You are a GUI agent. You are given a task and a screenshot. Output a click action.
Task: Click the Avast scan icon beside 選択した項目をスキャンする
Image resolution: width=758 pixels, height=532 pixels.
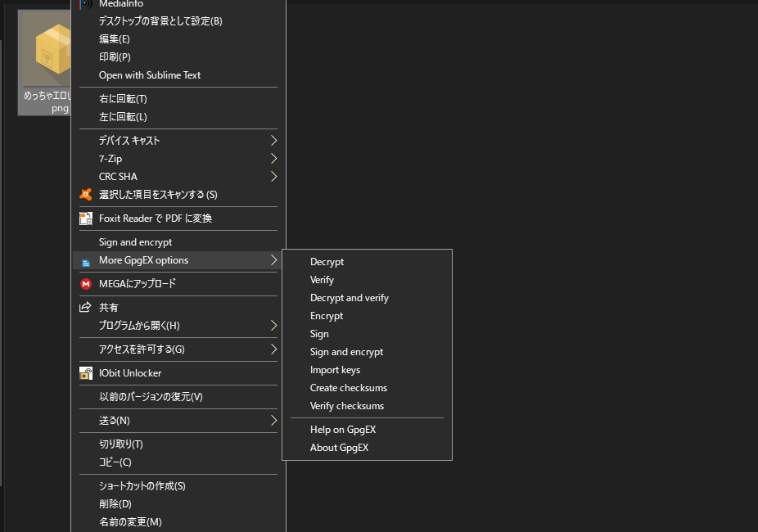pos(85,194)
